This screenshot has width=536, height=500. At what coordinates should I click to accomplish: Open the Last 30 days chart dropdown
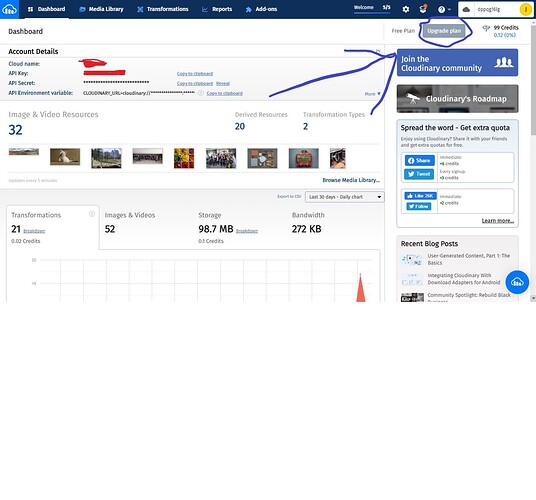[x=345, y=197]
